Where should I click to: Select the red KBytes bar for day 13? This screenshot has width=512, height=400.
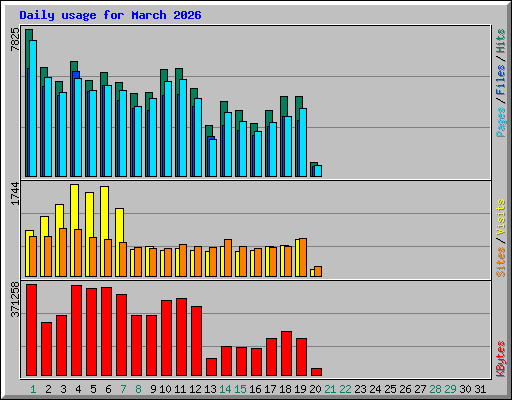coord(211,367)
